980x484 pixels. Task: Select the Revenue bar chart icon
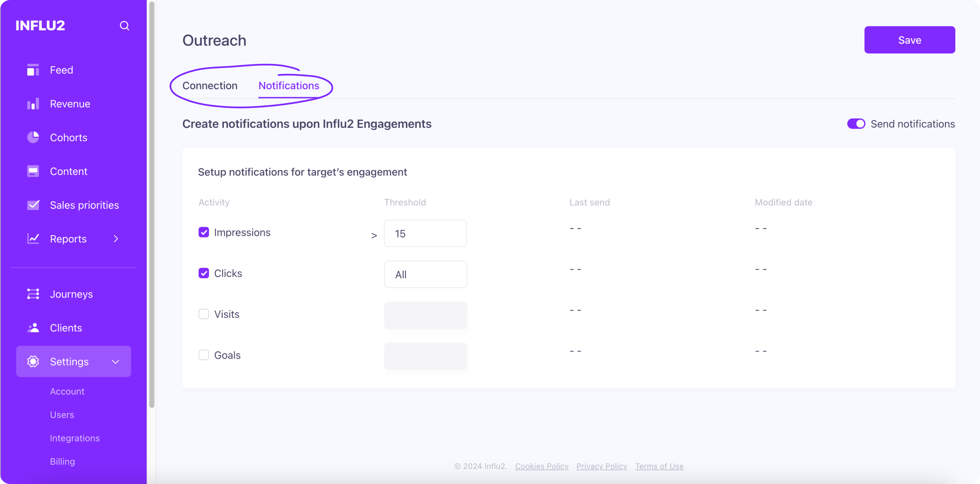(x=33, y=104)
